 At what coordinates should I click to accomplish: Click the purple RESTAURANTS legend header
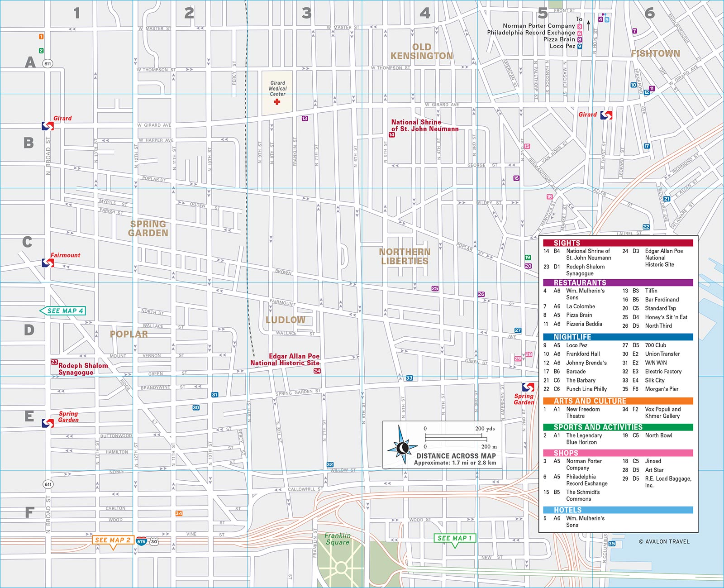pos(618,282)
